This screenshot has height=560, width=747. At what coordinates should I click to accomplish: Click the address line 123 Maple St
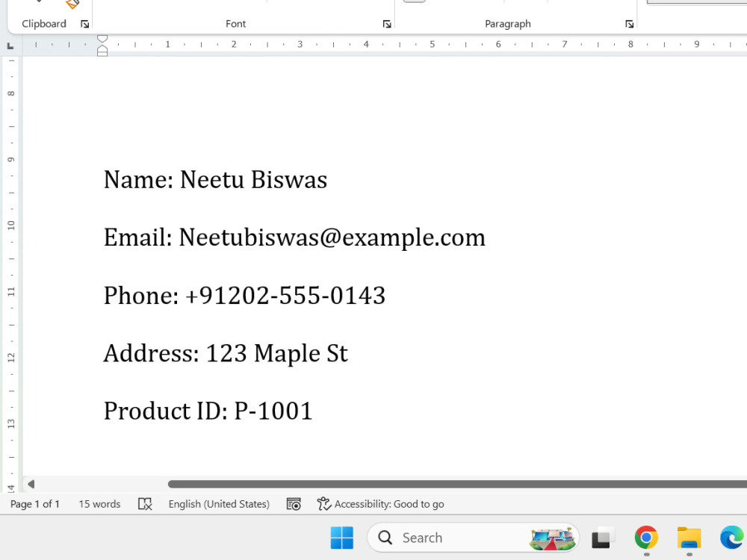coord(226,353)
